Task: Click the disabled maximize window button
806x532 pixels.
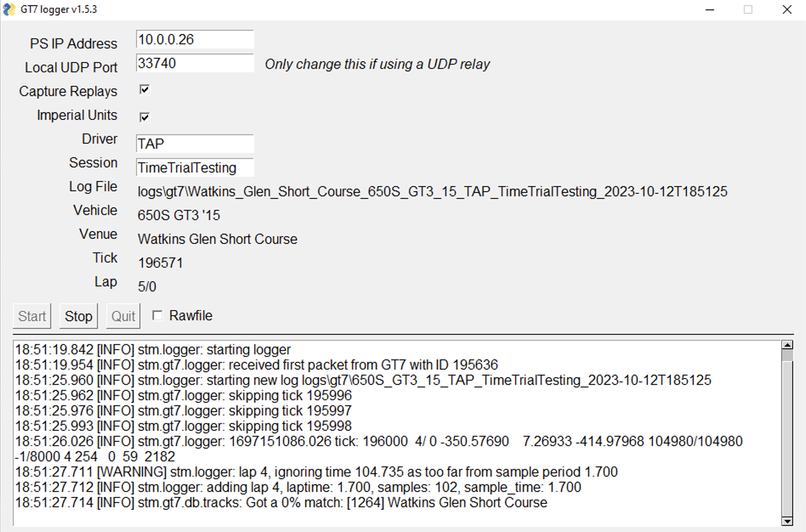Action: click(x=748, y=9)
